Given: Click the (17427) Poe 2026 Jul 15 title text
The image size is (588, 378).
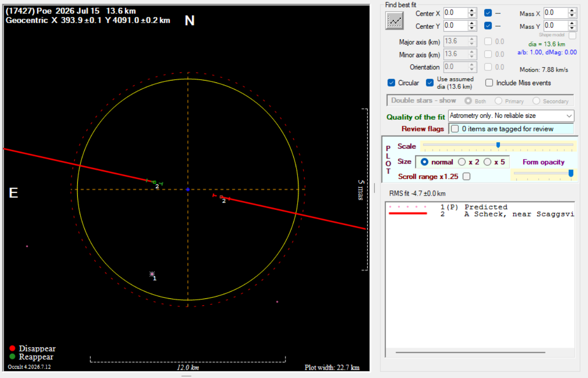Looking at the screenshot, I should (x=71, y=11).
